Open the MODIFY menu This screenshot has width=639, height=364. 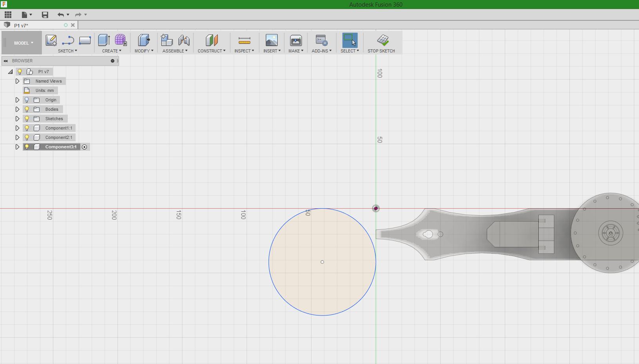tap(144, 51)
